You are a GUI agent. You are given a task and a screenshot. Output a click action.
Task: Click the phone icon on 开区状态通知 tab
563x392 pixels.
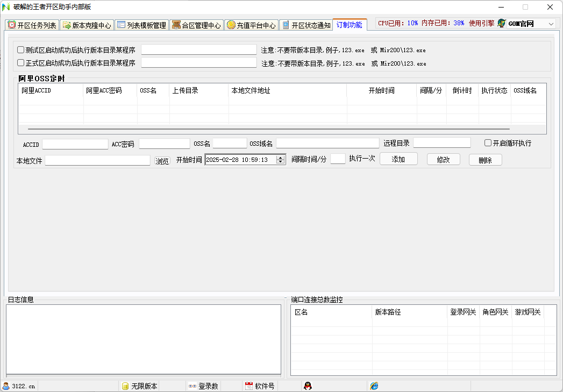click(x=286, y=25)
